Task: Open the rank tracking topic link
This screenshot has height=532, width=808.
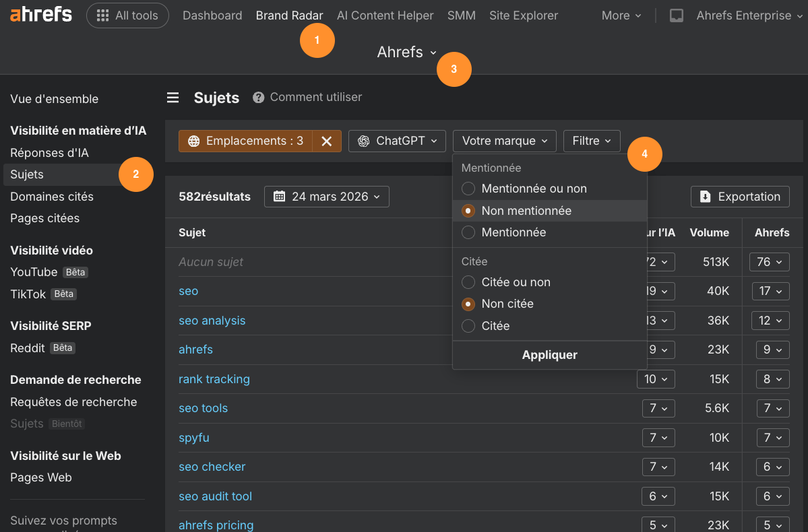Action: 214,379
